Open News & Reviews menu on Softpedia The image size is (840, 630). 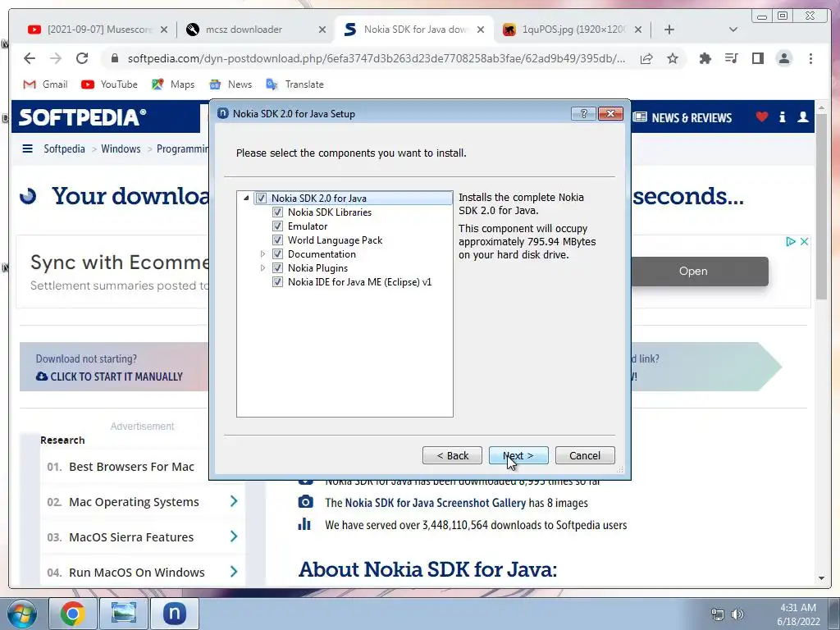tap(682, 117)
